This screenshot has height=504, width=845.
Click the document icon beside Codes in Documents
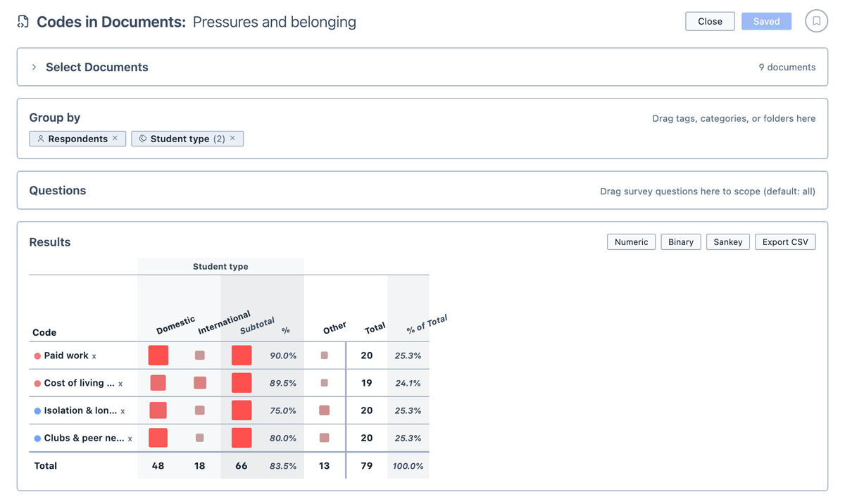pos(23,22)
